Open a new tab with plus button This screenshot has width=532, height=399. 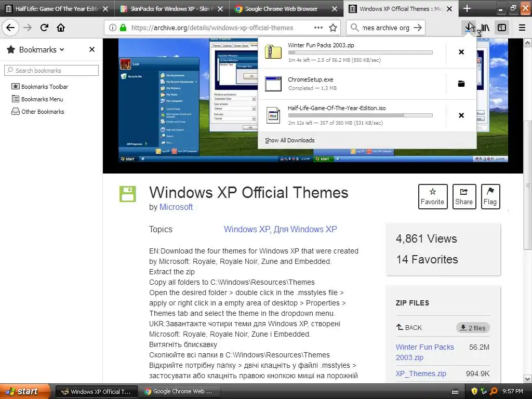(x=467, y=8)
